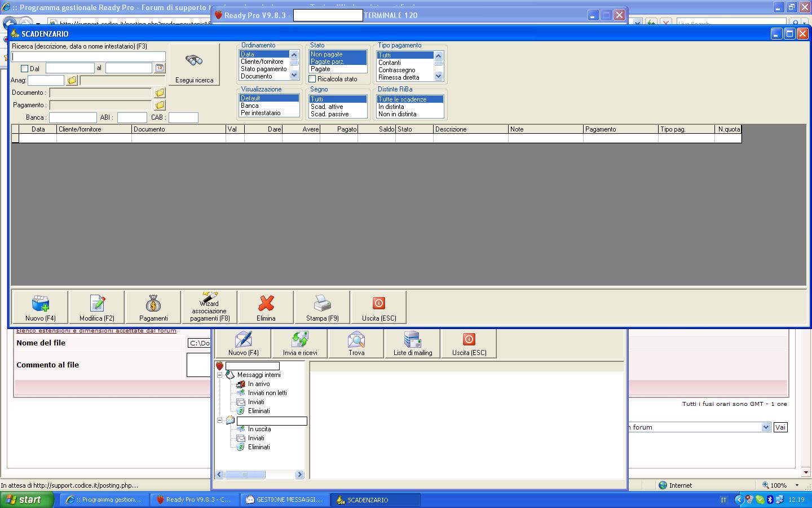Open Trova search in messages window

[356, 344]
